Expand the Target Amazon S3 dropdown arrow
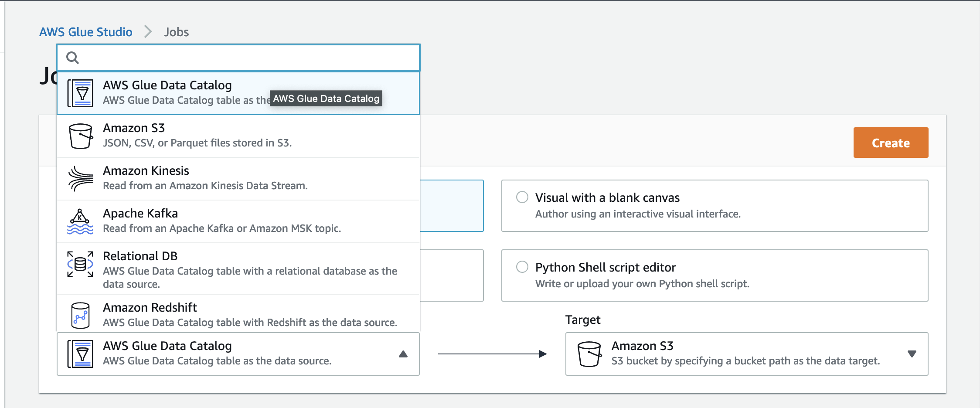This screenshot has height=408, width=980. coord(912,354)
